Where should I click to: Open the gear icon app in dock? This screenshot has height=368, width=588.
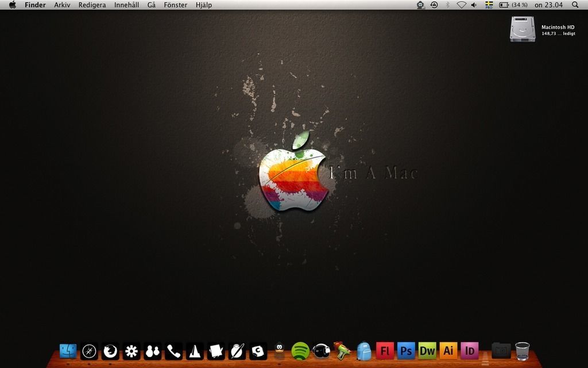131,351
